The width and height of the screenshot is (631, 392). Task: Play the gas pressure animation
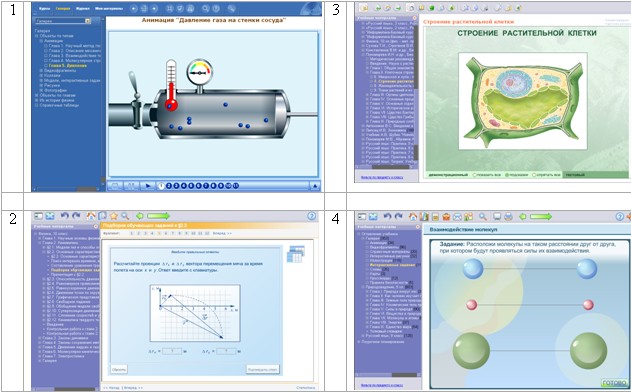coord(148,186)
